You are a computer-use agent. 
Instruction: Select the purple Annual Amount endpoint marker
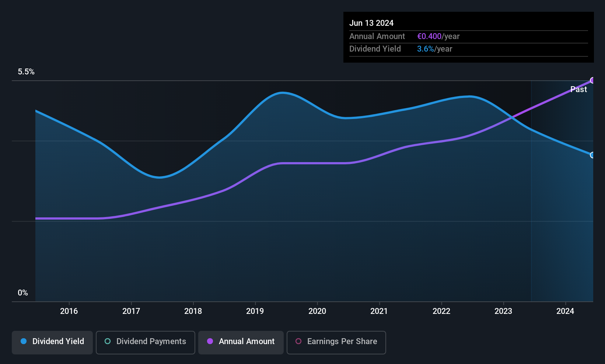[x=593, y=80]
